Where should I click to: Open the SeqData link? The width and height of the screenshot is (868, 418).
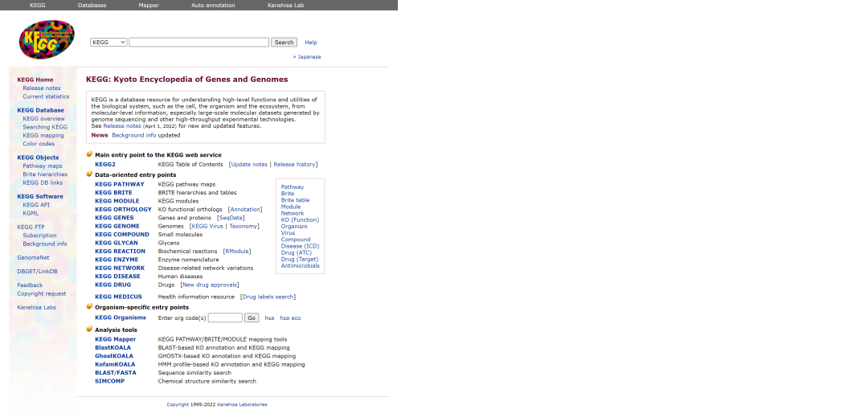231,218
